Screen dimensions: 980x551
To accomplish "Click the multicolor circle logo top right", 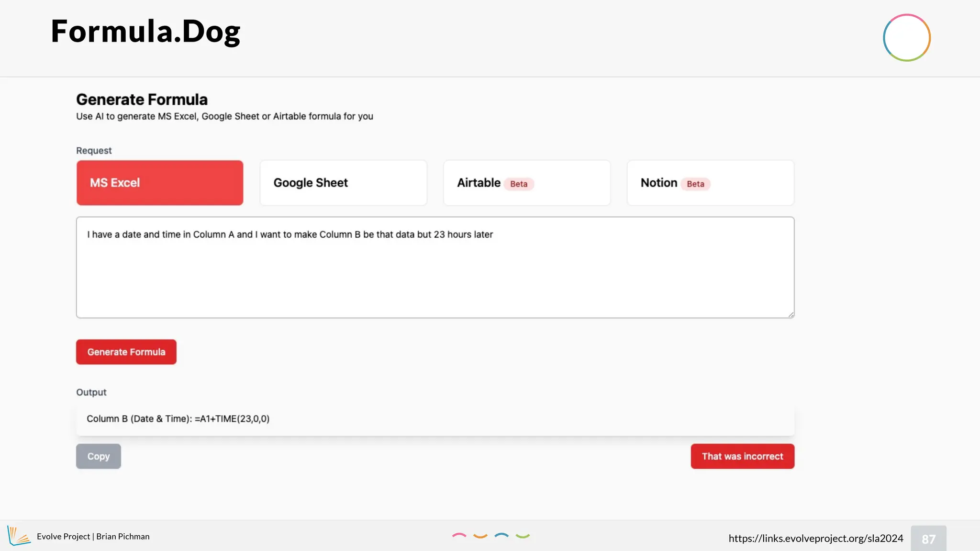I will 906,38.
